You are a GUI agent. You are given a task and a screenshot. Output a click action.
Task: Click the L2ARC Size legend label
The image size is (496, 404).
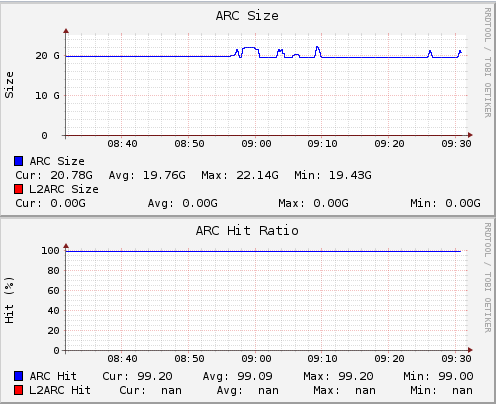tap(64, 189)
